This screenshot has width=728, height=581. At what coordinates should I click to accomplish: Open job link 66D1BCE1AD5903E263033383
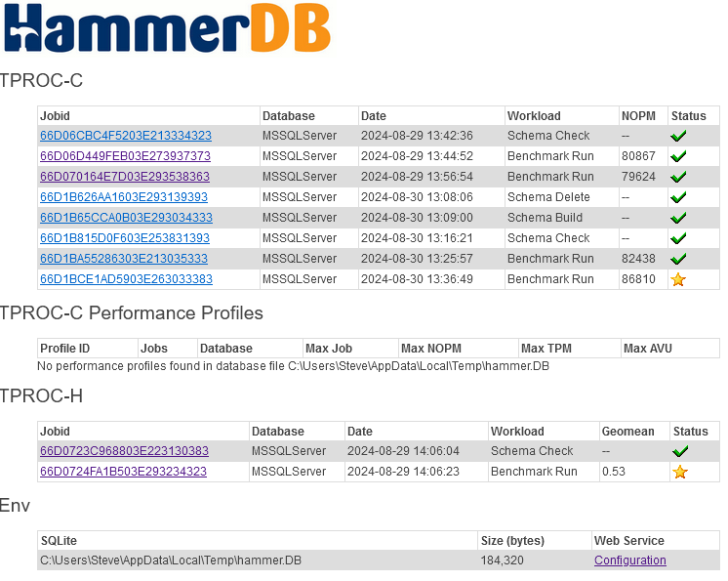click(126, 278)
